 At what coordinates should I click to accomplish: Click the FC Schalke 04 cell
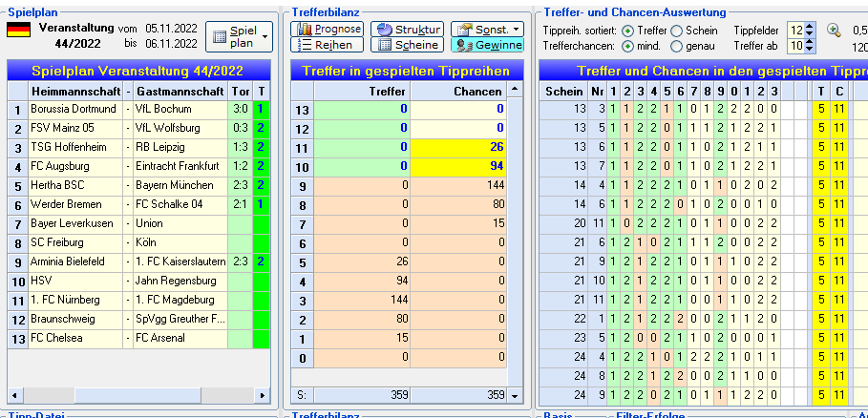(x=180, y=204)
